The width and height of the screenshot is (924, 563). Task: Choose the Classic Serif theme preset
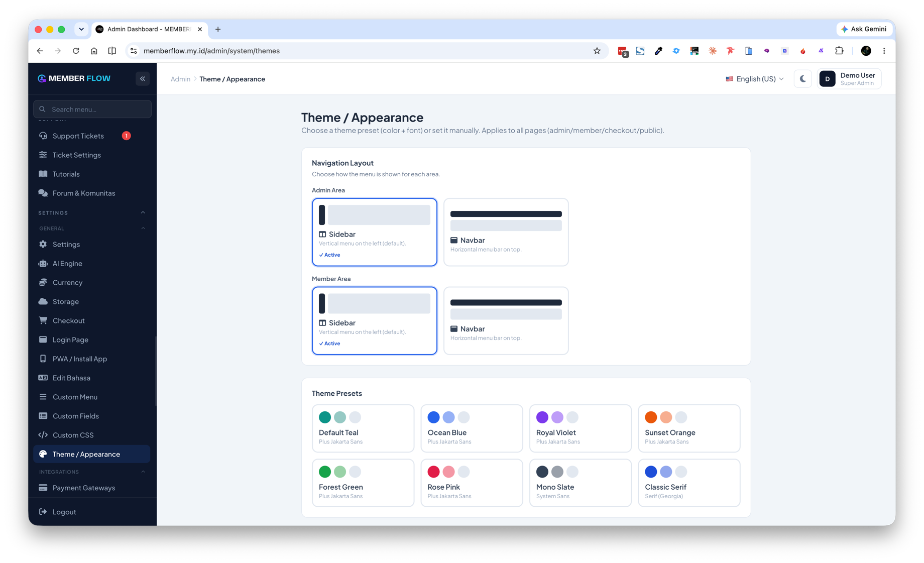tap(689, 483)
